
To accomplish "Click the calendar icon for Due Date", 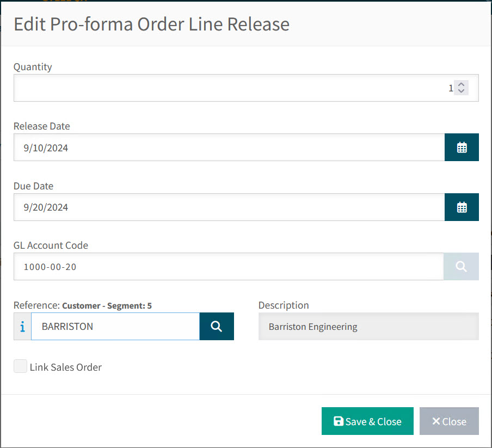I will (x=462, y=207).
